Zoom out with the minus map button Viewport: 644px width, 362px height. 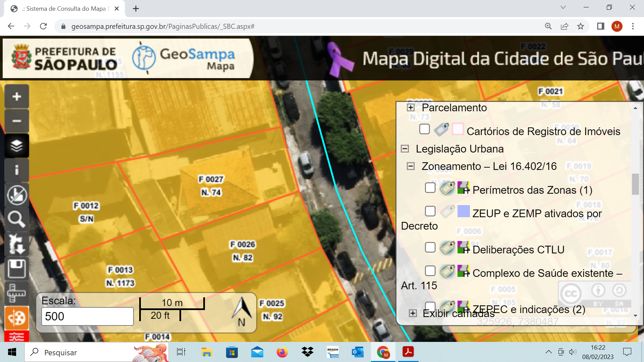click(17, 121)
